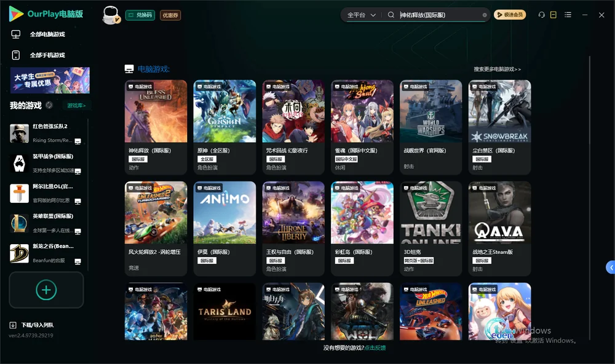The height and width of the screenshot is (364, 615).
Task: Focus the search input field
Action: click(439, 15)
